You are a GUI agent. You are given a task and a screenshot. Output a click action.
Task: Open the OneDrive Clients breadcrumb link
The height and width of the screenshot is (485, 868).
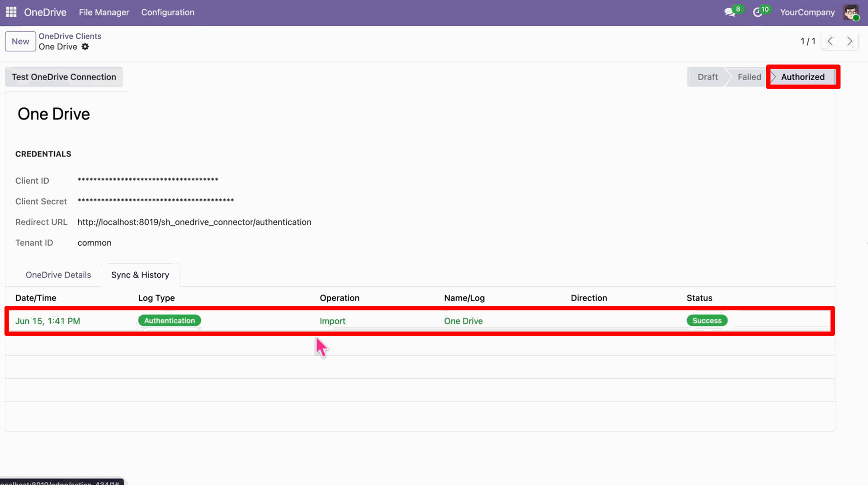point(70,36)
